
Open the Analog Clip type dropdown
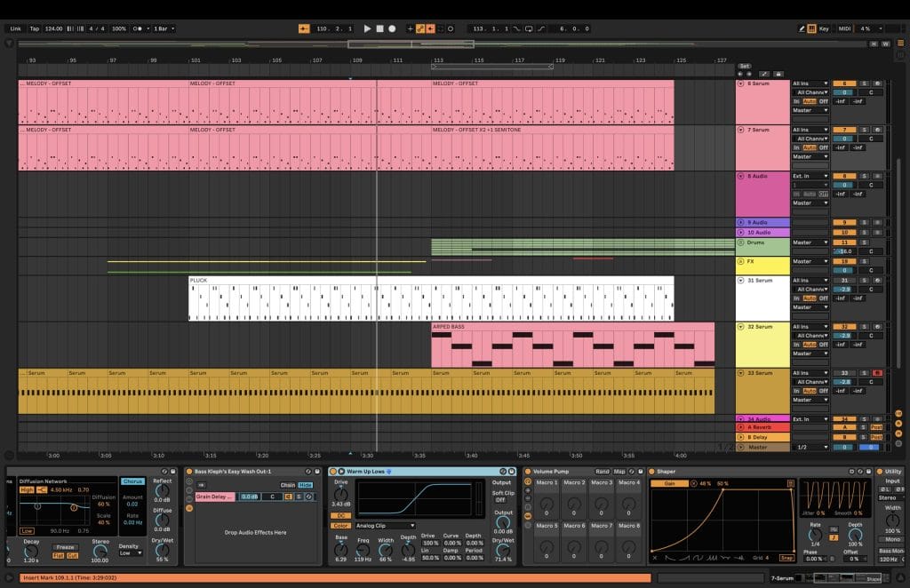point(385,526)
